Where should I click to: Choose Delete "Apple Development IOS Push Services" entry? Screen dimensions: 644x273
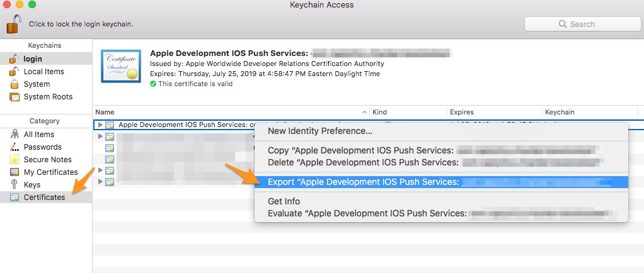tap(441, 162)
